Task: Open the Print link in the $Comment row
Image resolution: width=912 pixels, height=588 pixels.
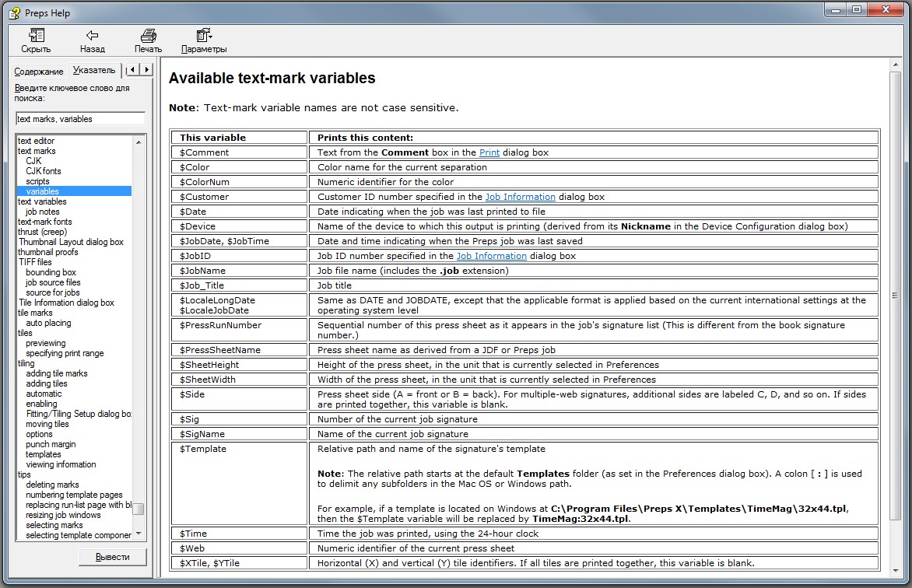Action: 489,152
